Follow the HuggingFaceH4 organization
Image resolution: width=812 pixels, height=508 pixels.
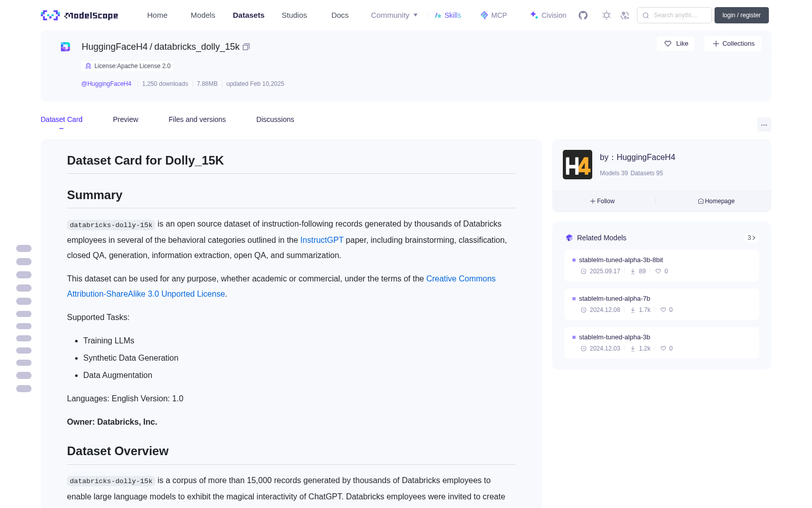tap(602, 201)
